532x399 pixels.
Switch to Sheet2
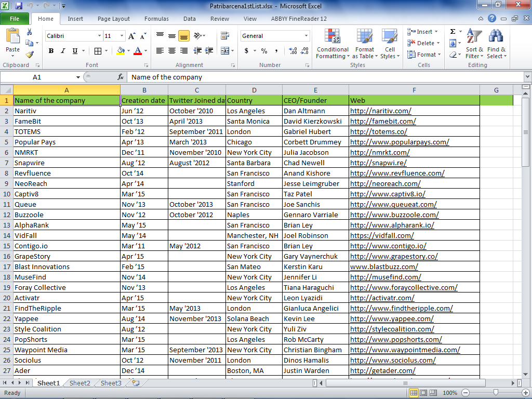tap(79, 383)
